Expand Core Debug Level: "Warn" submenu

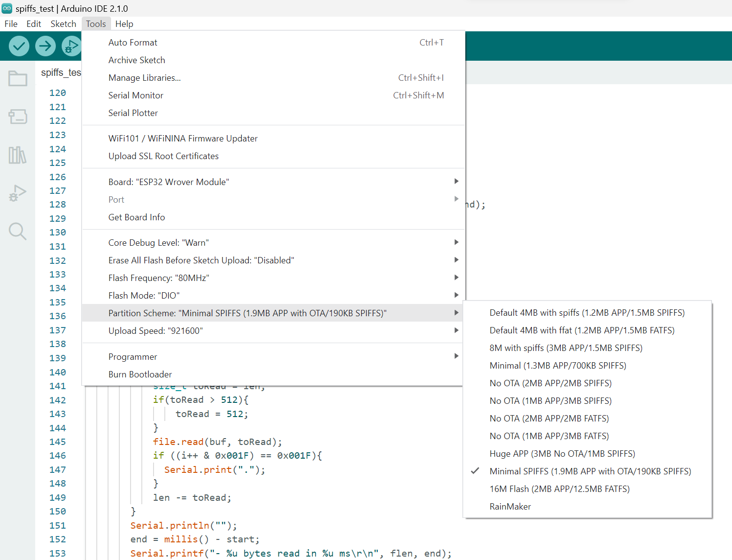click(x=273, y=243)
